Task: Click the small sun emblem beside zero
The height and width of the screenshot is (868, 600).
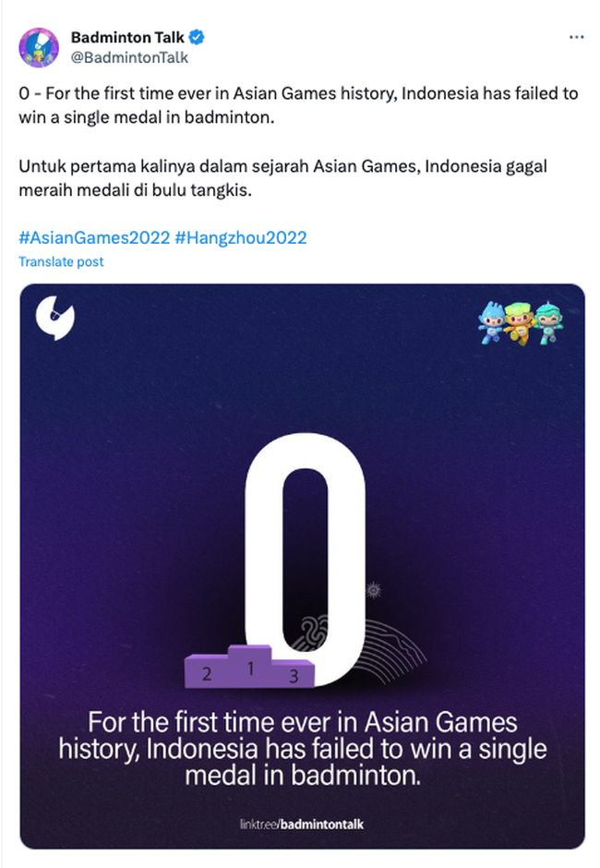Action: tap(374, 591)
